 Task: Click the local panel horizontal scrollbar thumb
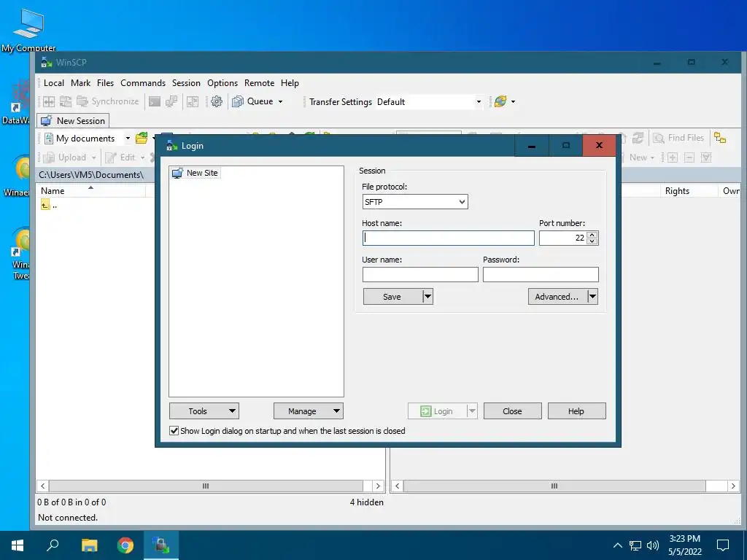[206, 486]
